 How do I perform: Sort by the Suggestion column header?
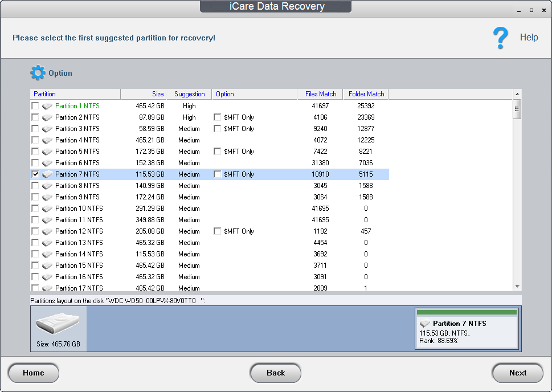(x=189, y=94)
